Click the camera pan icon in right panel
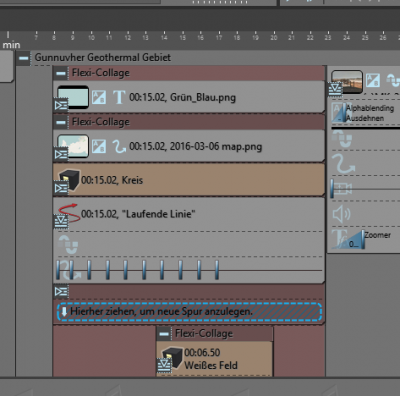Screen dimensions: 400x396 coord(341,189)
